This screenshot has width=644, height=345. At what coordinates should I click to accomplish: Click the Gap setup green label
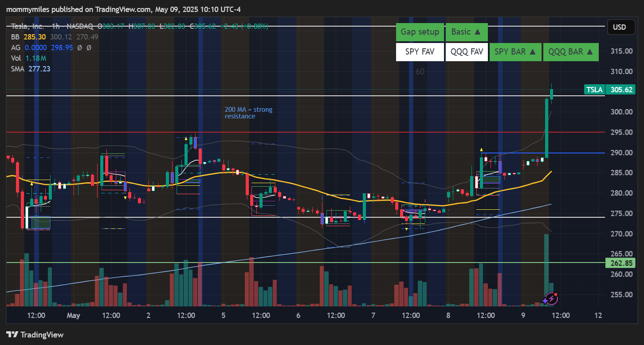tap(420, 32)
